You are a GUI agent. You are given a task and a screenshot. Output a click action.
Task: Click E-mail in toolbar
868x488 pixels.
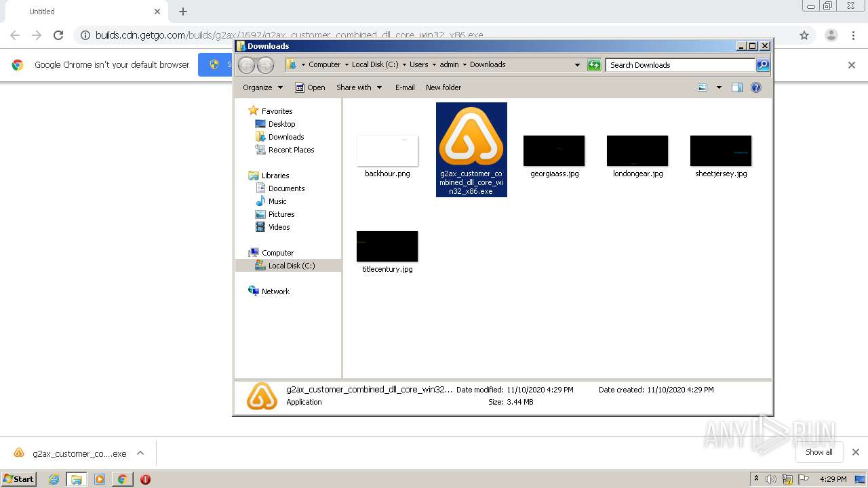coord(405,87)
